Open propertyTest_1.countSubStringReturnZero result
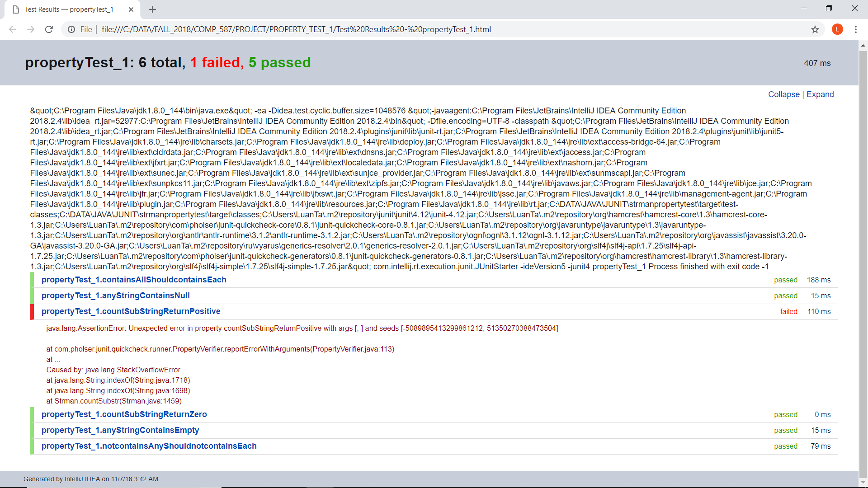Viewport: 868px width, 488px height. (124, 414)
